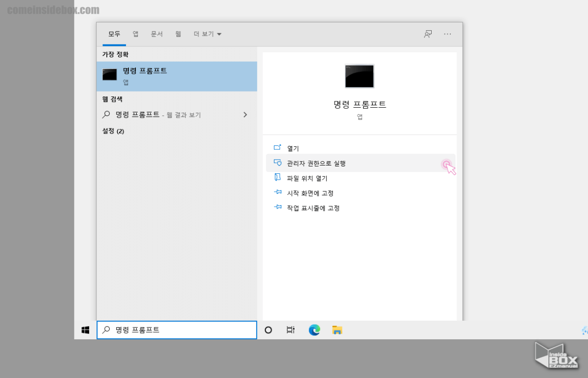The width and height of the screenshot is (588, 378).
Task: Click the pin icon beside 작업 표시줄에 고정
Action: point(277,207)
